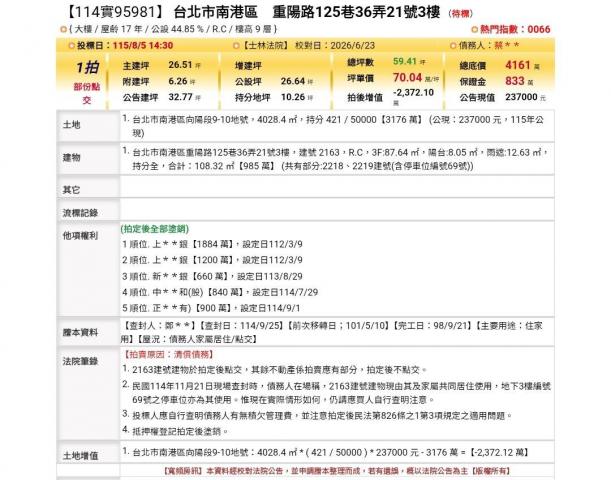Click the green (拍定後全部塗銷) note
The image size is (611, 480).
point(155,229)
